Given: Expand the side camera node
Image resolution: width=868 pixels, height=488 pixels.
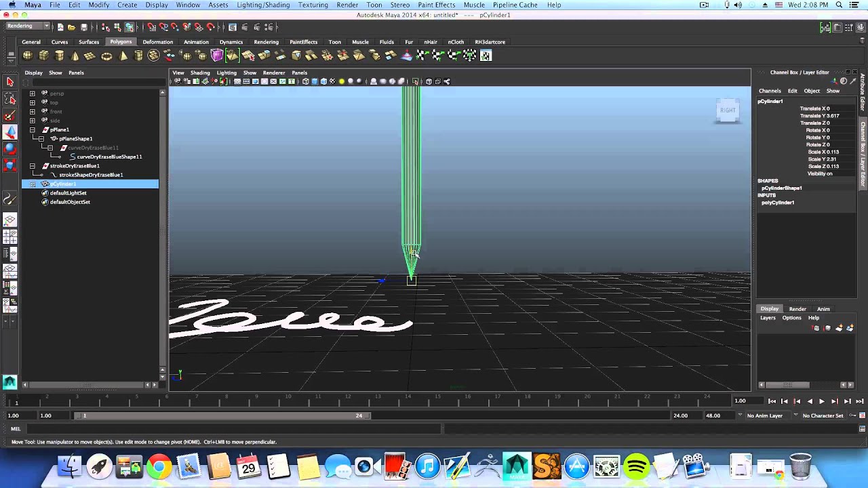Looking at the screenshot, I should [x=32, y=121].
